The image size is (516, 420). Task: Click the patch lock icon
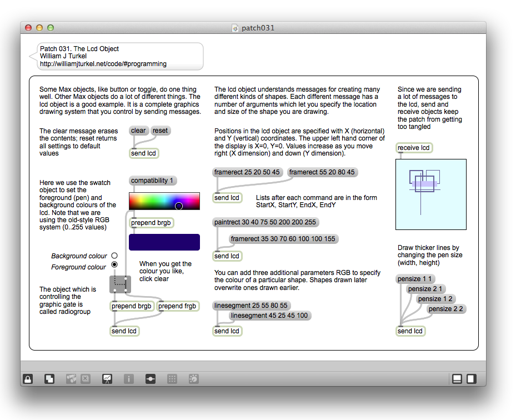click(x=28, y=379)
